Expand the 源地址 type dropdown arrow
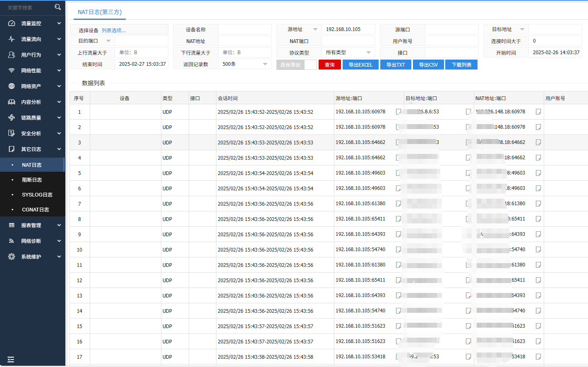 (x=315, y=29)
